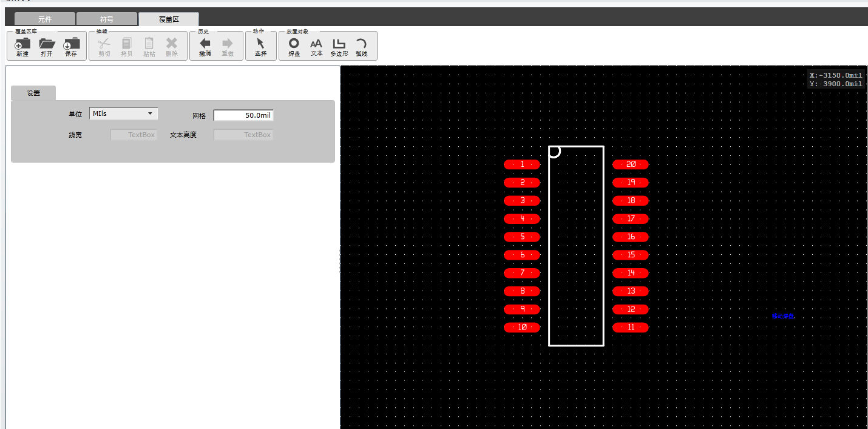This screenshot has width=868, height=429.
Task: Select pad 11 on the canvas
Action: coord(631,328)
